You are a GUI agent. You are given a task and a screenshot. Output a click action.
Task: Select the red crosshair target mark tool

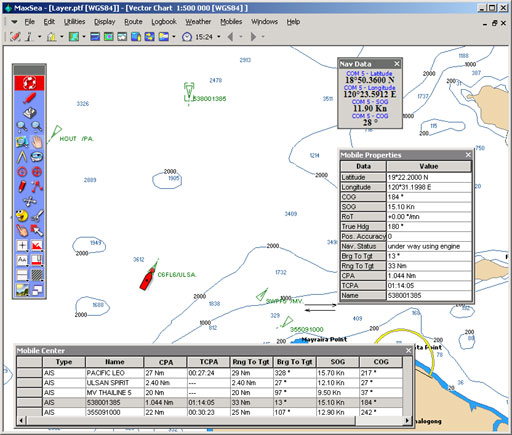(x=37, y=172)
